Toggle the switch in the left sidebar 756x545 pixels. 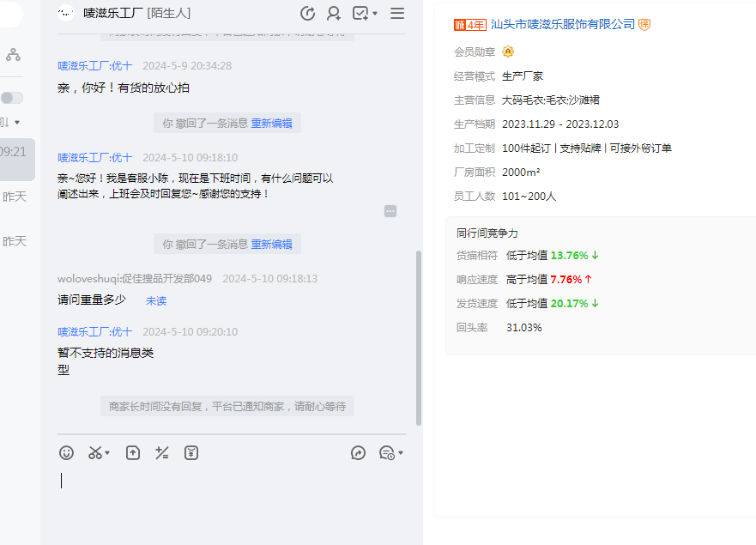[x=12, y=98]
